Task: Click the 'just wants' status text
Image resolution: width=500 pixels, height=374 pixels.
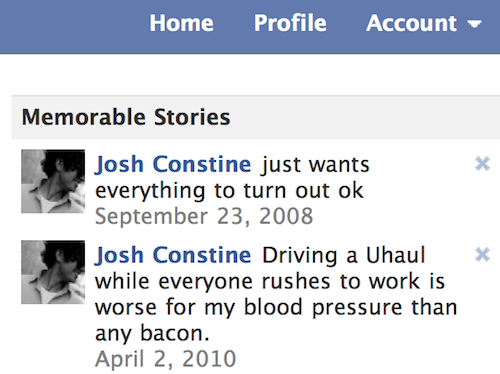Action: click(315, 165)
